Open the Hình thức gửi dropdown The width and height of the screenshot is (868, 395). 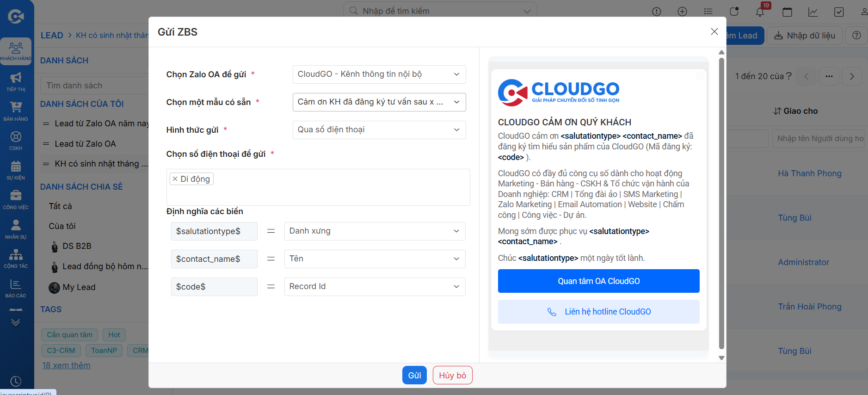tap(379, 130)
